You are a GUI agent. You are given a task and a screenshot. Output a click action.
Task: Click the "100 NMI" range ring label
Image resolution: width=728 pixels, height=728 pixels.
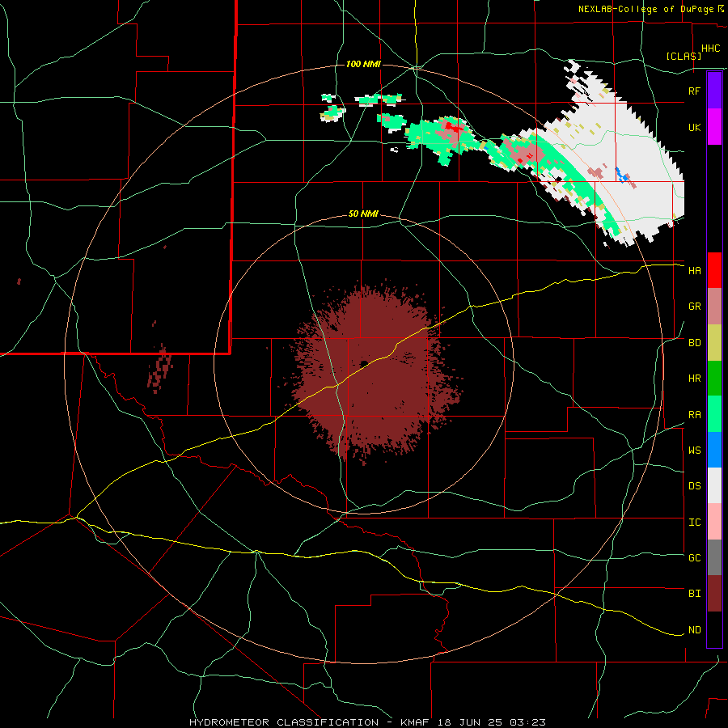(x=363, y=64)
